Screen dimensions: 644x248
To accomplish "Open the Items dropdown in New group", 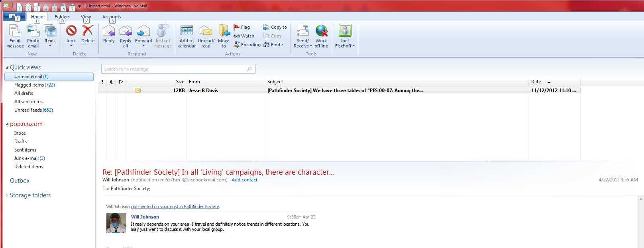I will [x=50, y=36].
